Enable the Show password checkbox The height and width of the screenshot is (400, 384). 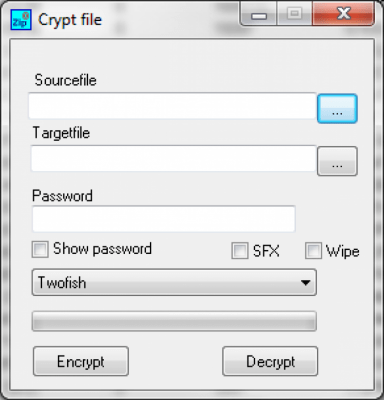(x=40, y=249)
